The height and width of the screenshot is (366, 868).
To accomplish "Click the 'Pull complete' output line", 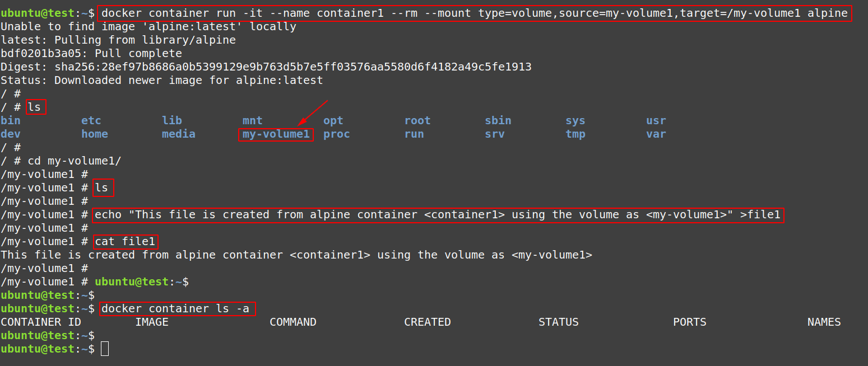I will pyautogui.click(x=91, y=54).
